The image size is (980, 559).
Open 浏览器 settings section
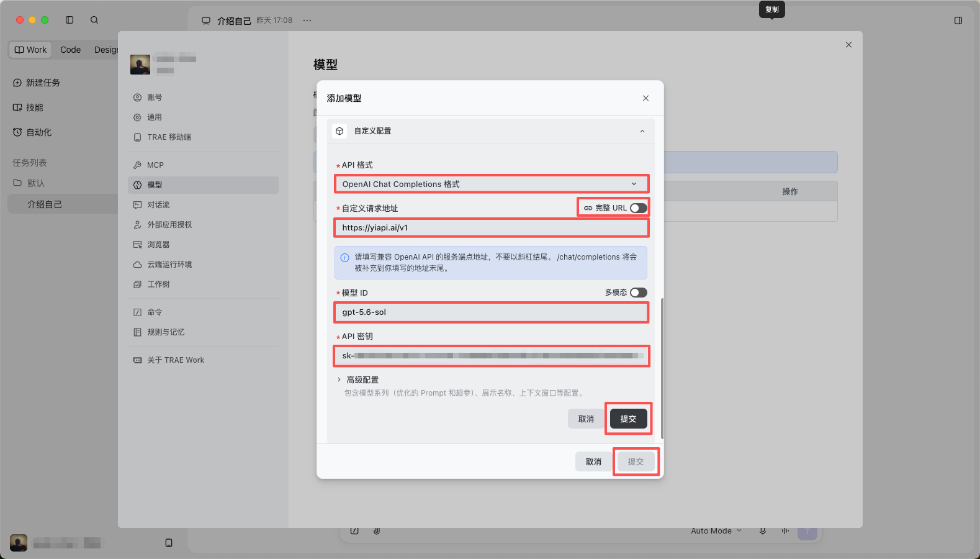(203, 245)
